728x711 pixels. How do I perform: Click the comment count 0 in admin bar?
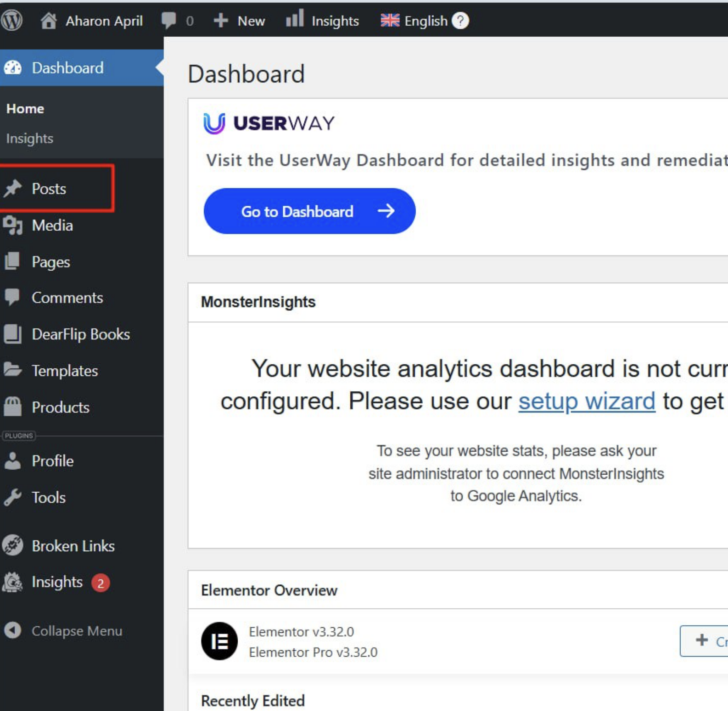[190, 21]
